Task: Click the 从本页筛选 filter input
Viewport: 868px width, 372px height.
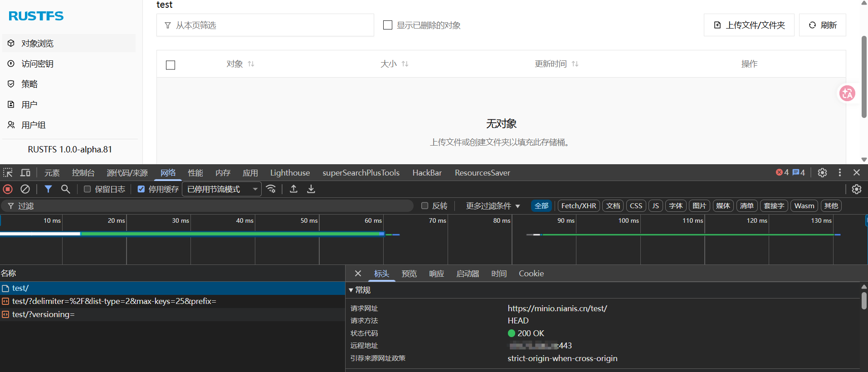Action: point(265,25)
